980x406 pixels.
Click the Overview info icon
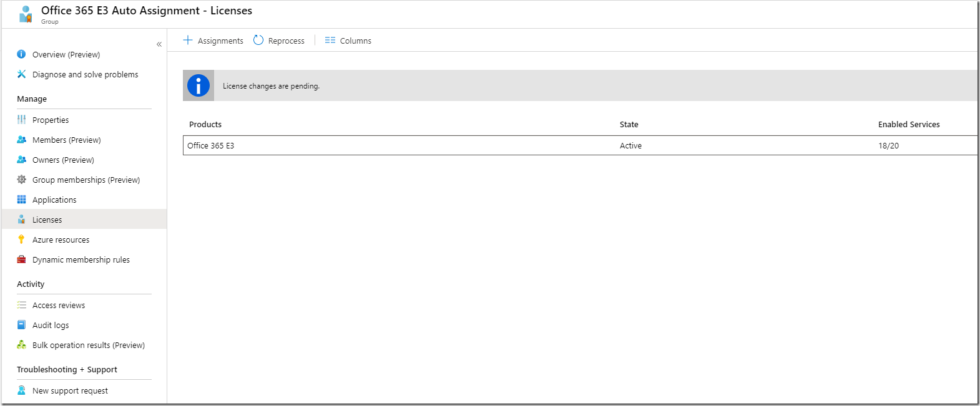(x=21, y=54)
